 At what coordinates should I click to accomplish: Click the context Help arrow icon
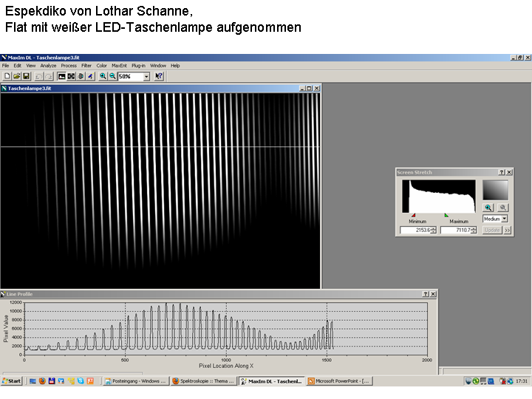(159, 76)
